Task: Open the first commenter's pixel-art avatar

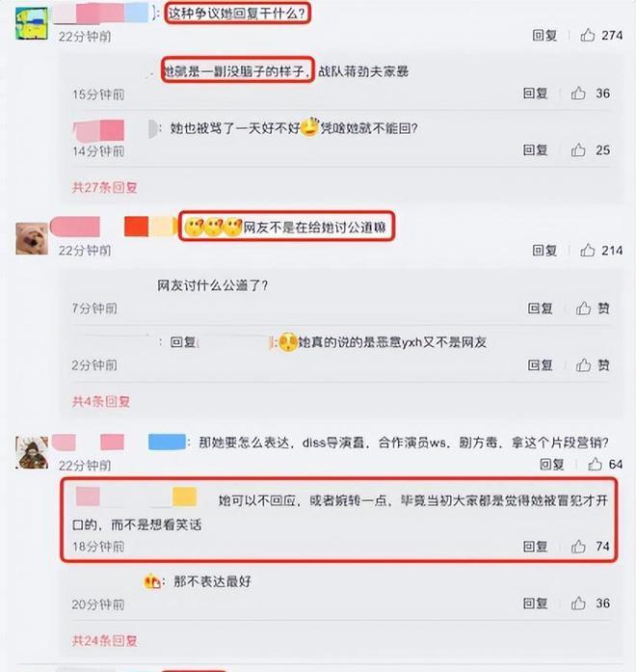Action: [32, 23]
